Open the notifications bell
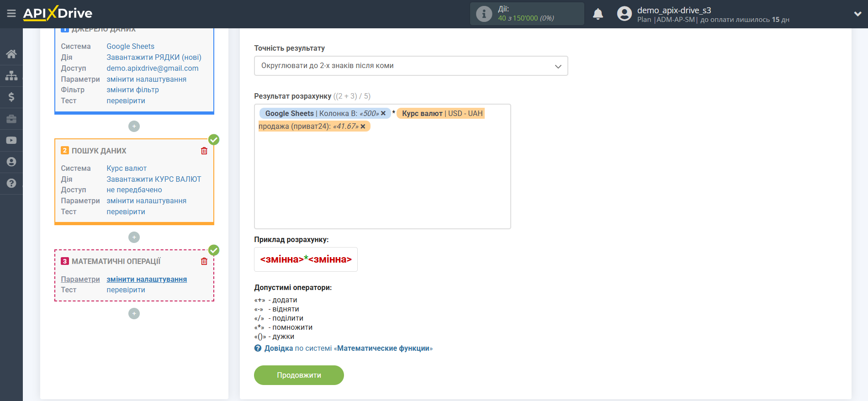This screenshot has height=401, width=868. (x=598, y=14)
